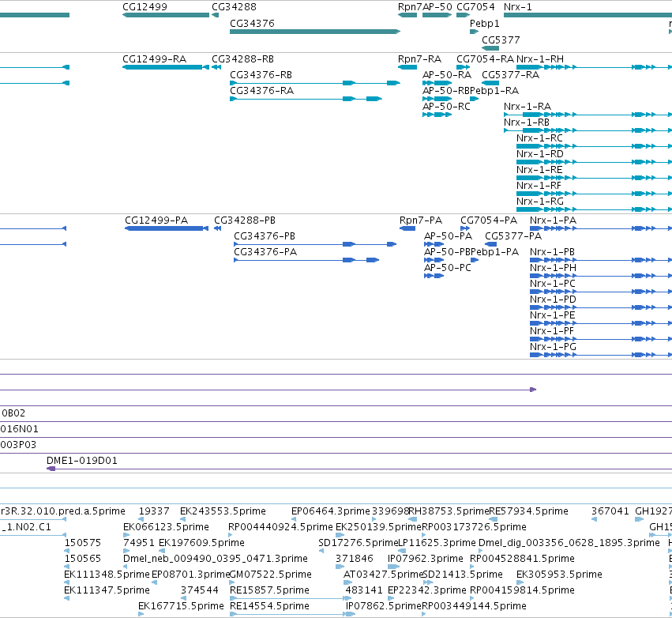Select protein Nrx-1-PE
The width and height of the screenshot is (672, 618).
[x=553, y=315]
